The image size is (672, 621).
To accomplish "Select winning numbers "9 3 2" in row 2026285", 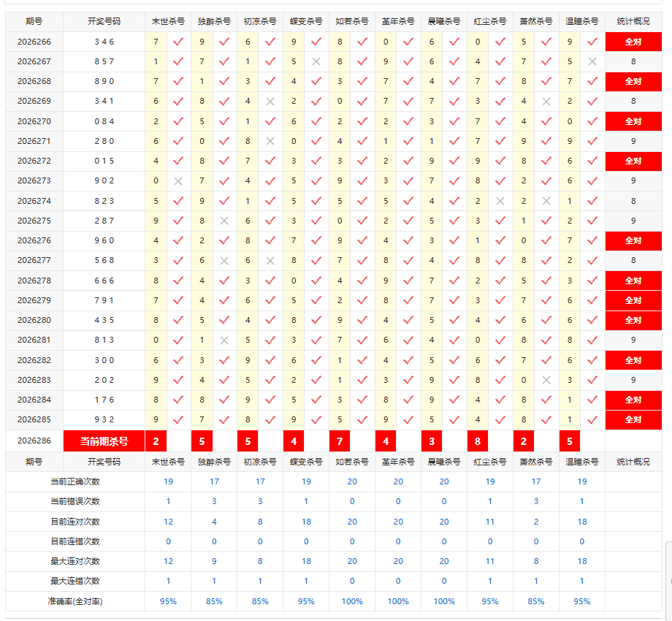I will coord(104,419).
